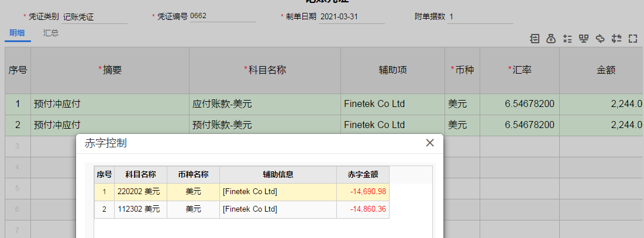Click the 赤字金额 column header
The image size is (644, 238).
pos(363,174)
